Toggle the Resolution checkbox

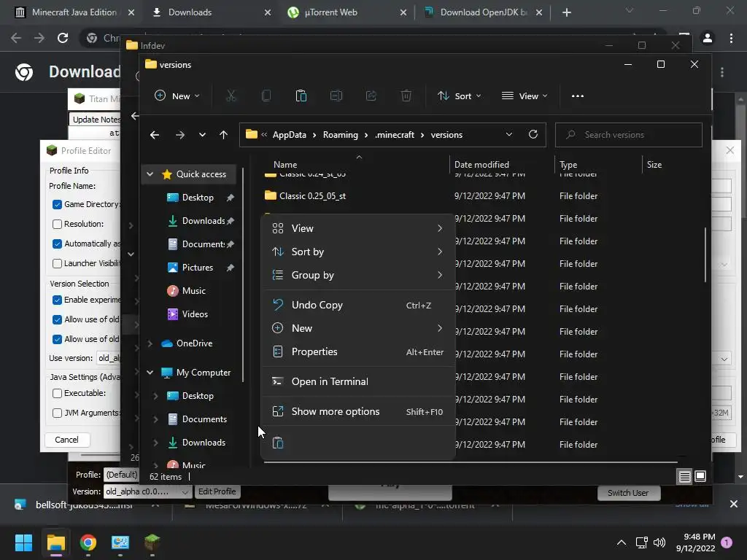[57, 224]
